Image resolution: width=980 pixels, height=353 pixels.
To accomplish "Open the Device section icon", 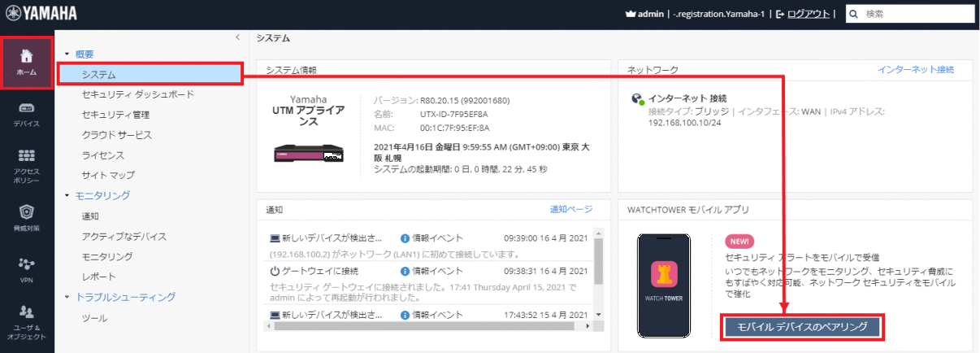I will 27,112.
